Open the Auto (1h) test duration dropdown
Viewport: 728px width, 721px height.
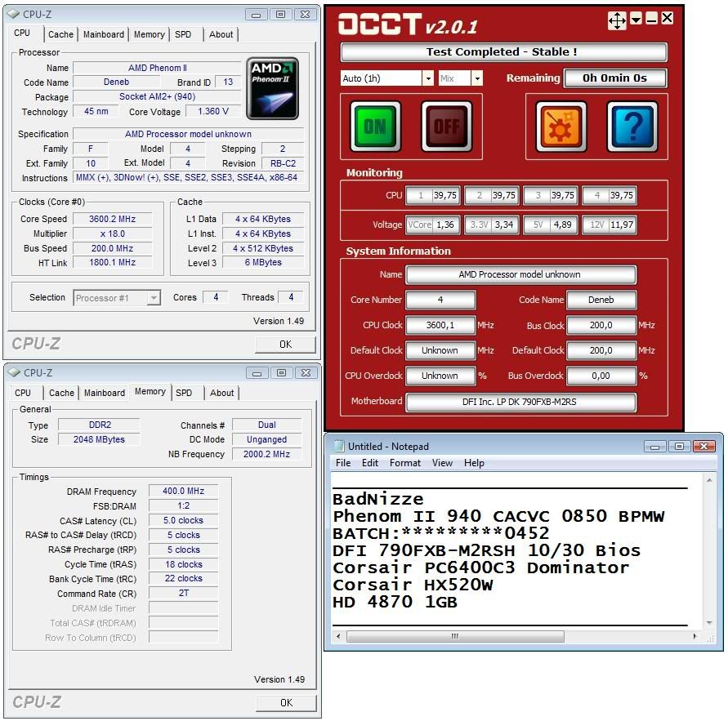(x=428, y=78)
